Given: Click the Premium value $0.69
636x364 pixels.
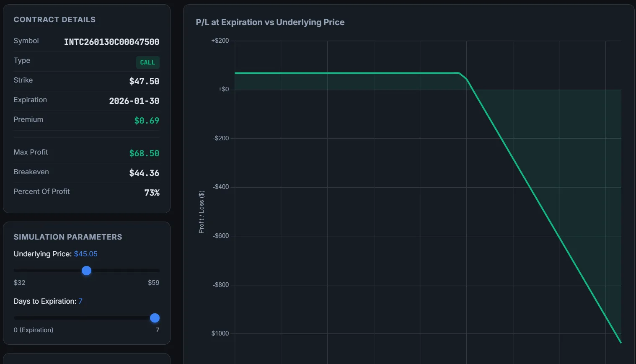Looking at the screenshot, I should (147, 121).
